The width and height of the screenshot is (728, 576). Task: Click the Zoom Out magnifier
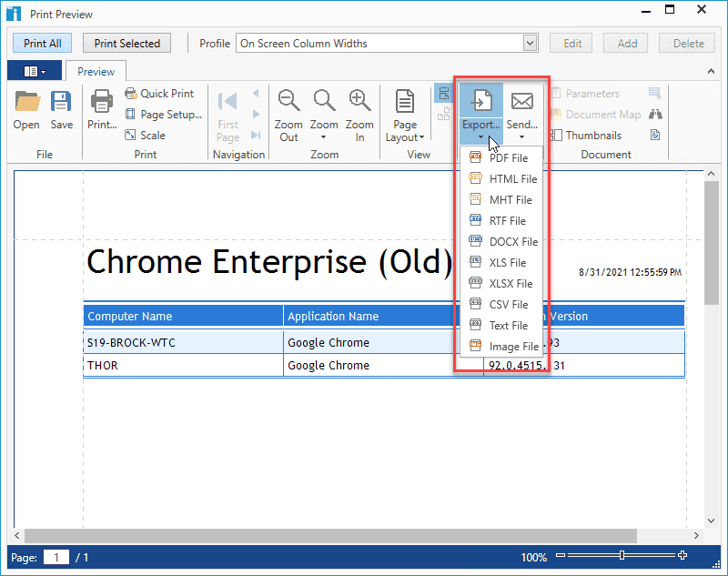288,101
